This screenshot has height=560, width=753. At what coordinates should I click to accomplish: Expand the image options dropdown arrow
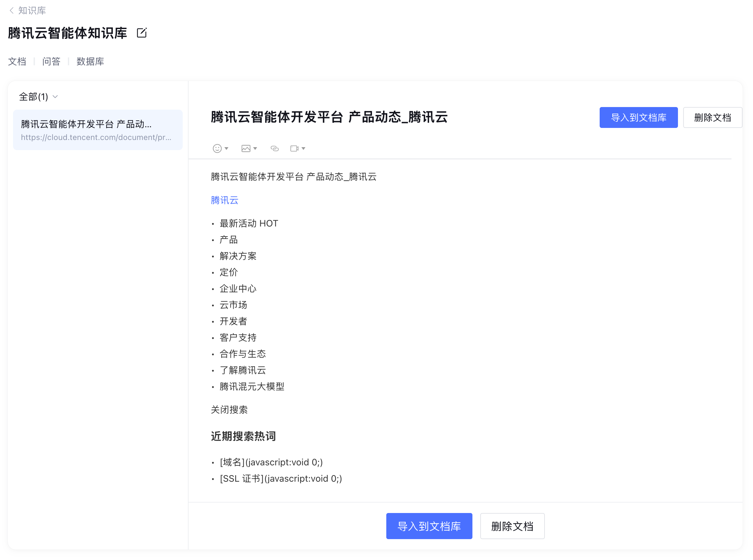(x=255, y=148)
